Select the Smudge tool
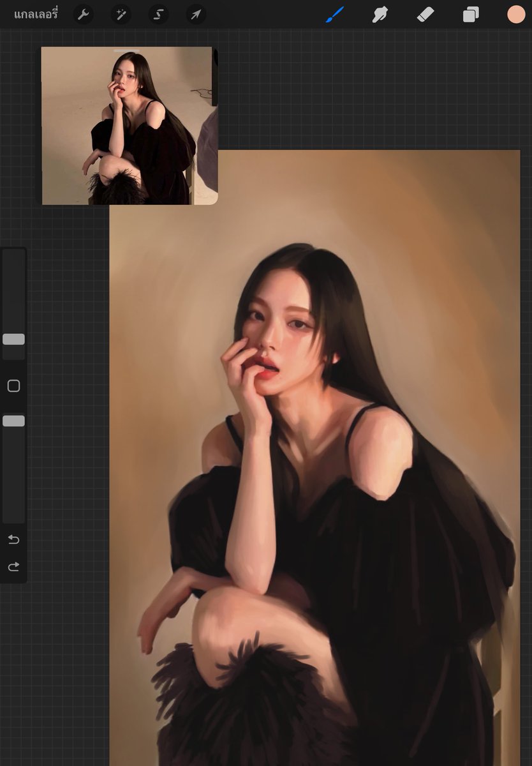Image resolution: width=532 pixels, height=766 pixels. click(x=380, y=14)
